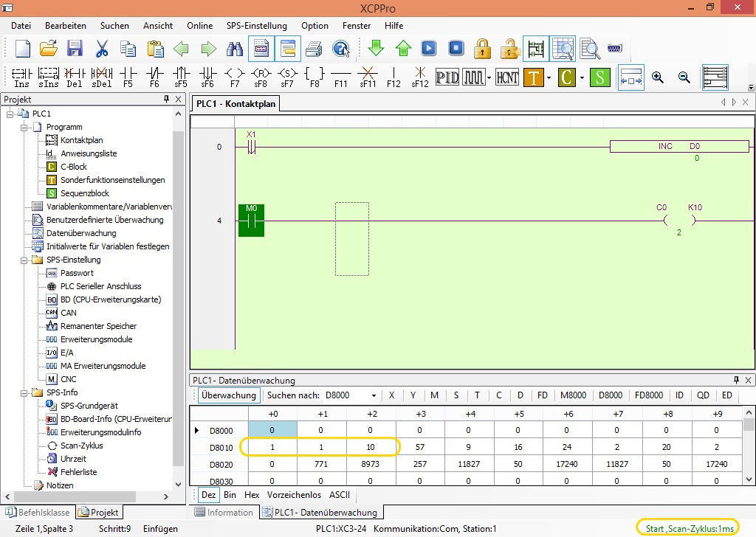
Task: Click the green S sequence block icon
Action: tap(600, 77)
